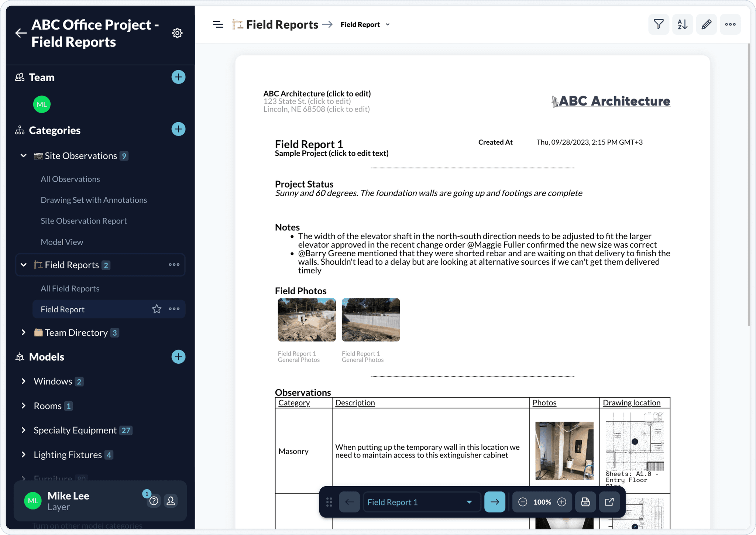756x535 pixels.
Task: Edit the Lincoln, NE 68508 line
Action: [x=316, y=109]
